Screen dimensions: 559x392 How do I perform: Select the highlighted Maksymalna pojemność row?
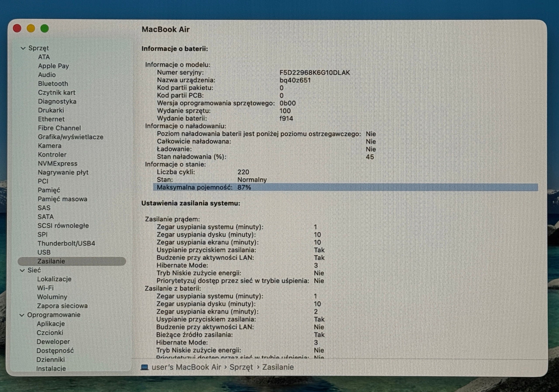click(x=345, y=187)
